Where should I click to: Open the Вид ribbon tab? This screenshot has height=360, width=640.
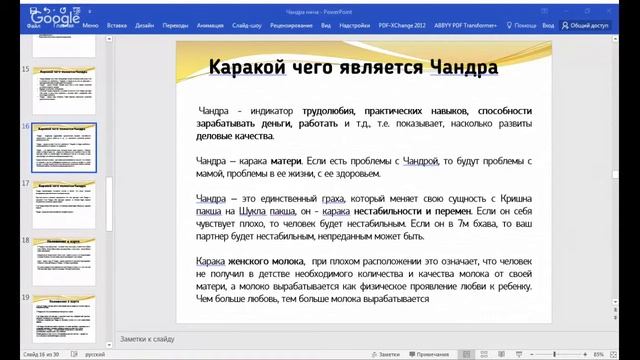pyautogui.click(x=326, y=25)
